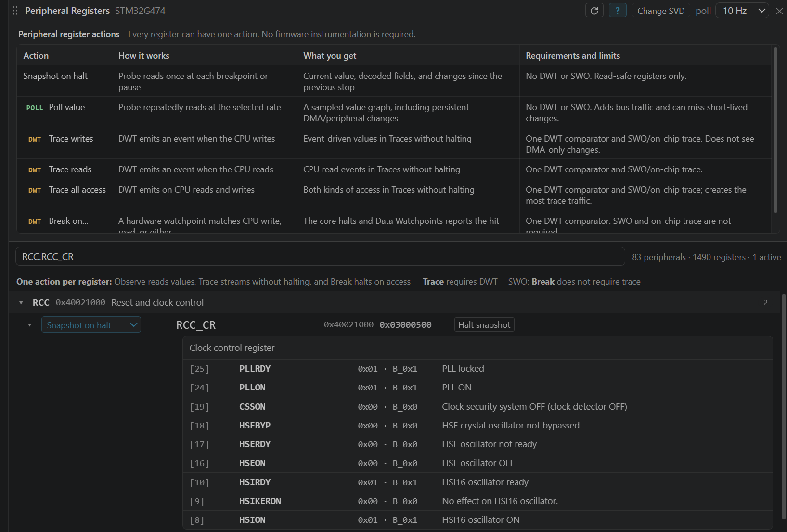Viewport: 787px width, 532px height.
Task: Click the Trace reads action label
Action: [70, 169]
